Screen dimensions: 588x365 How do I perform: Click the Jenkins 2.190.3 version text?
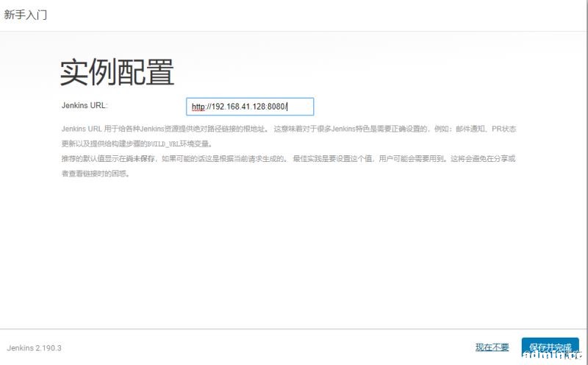pos(34,348)
